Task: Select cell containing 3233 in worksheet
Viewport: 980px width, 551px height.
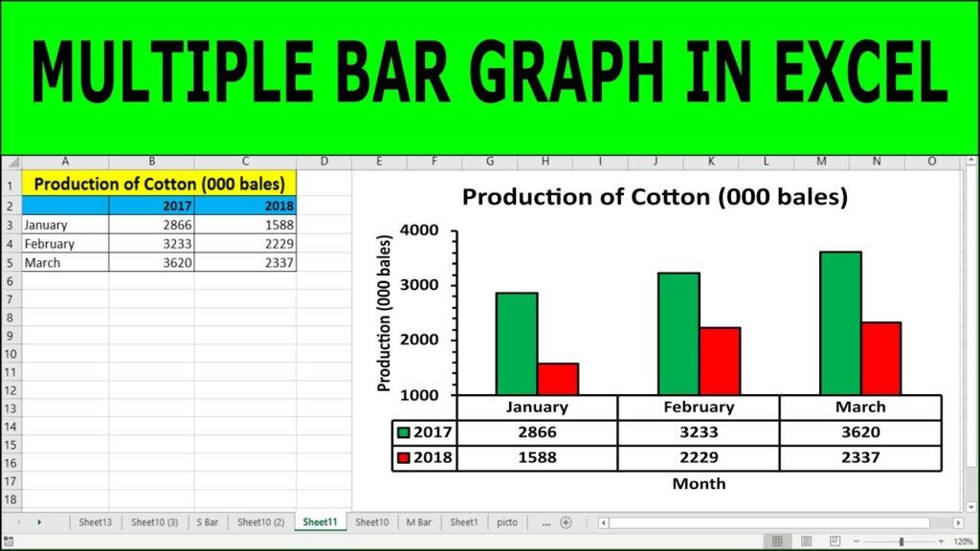Action: click(x=151, y=244)
